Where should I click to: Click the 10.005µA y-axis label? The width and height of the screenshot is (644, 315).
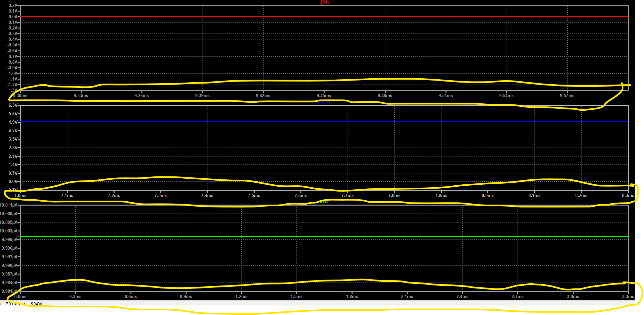tap(9, 222)
